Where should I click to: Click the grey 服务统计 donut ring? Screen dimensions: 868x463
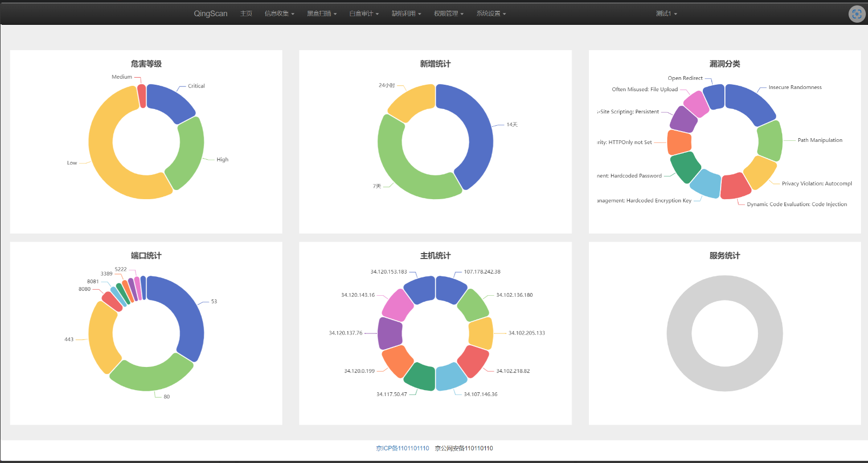click(x=679, y=333)
